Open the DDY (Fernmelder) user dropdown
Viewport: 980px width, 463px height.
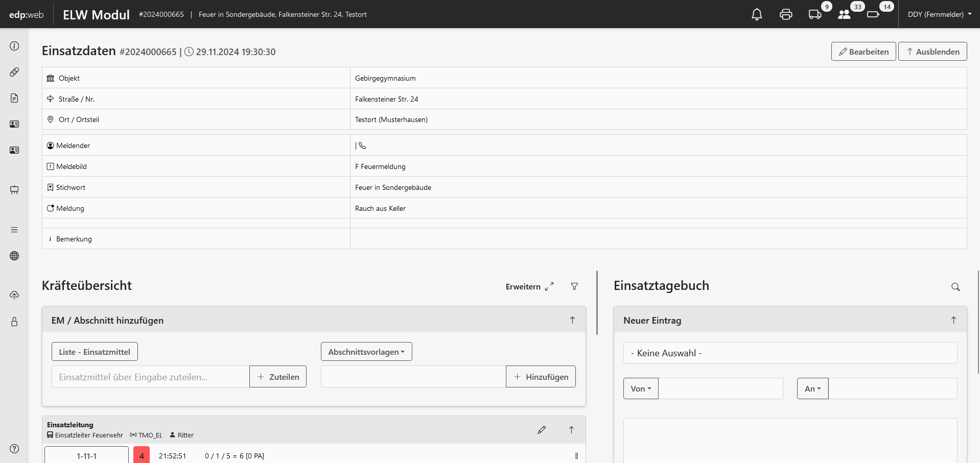940,14
